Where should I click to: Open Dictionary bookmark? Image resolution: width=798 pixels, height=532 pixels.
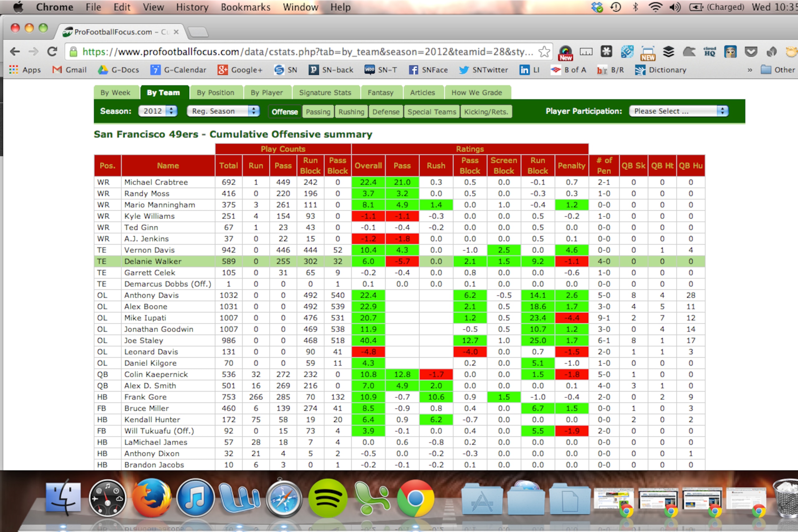coord(661,70)
